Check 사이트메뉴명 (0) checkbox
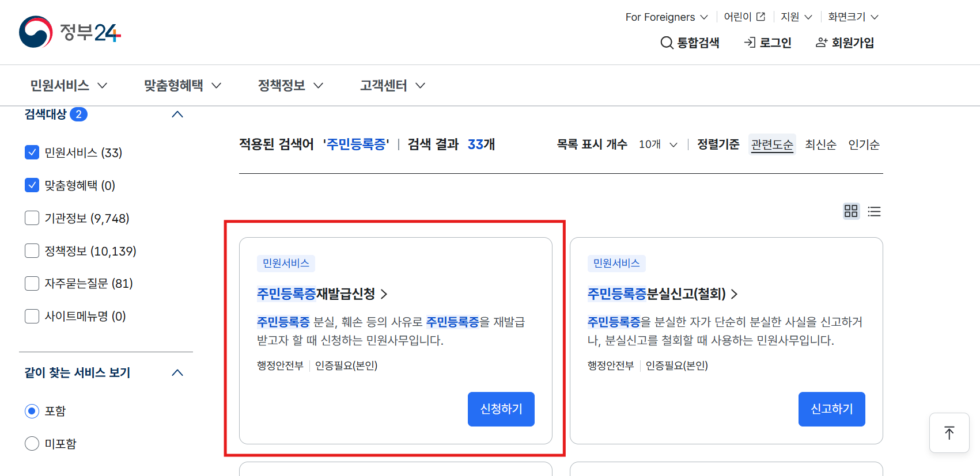This screenshot has height=476, width=980. [32, 316]
